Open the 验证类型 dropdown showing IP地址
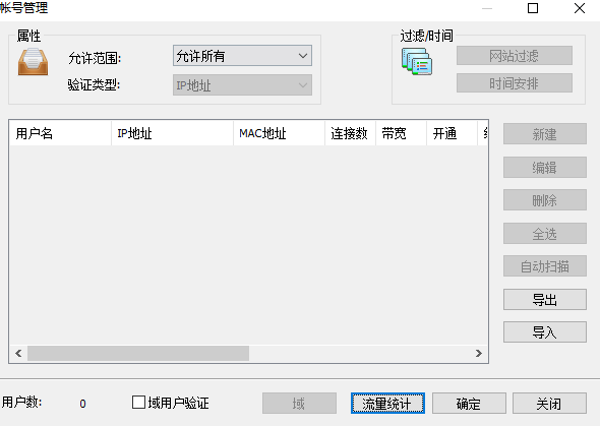This screenshot has width=600, height=426. 242,86
